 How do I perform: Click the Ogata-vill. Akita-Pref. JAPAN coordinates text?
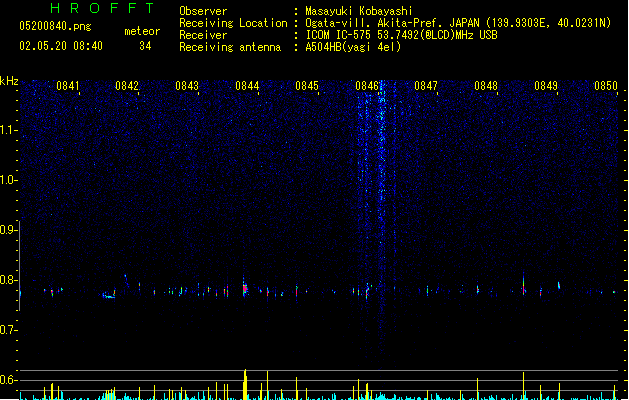tap(458, 23)
